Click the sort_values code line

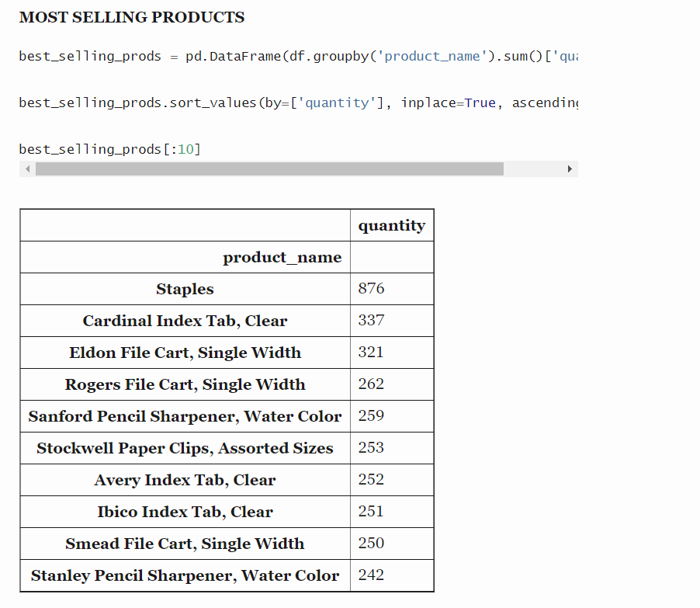[298, 102]
